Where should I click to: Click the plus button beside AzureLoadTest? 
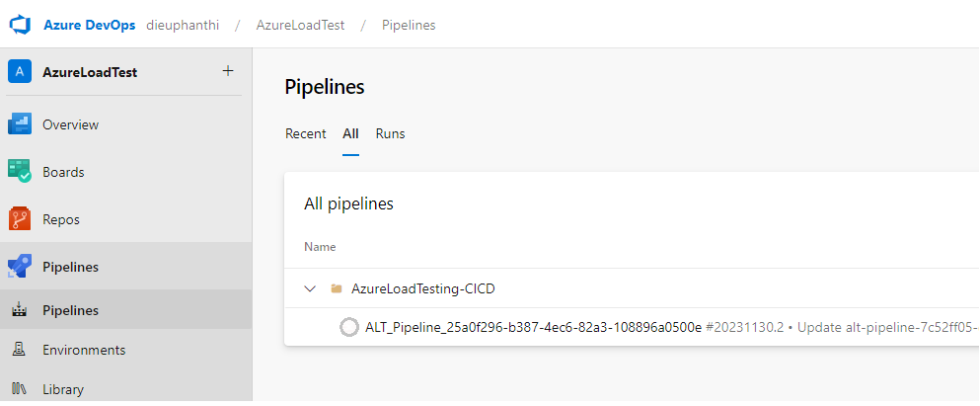[228, 71]
